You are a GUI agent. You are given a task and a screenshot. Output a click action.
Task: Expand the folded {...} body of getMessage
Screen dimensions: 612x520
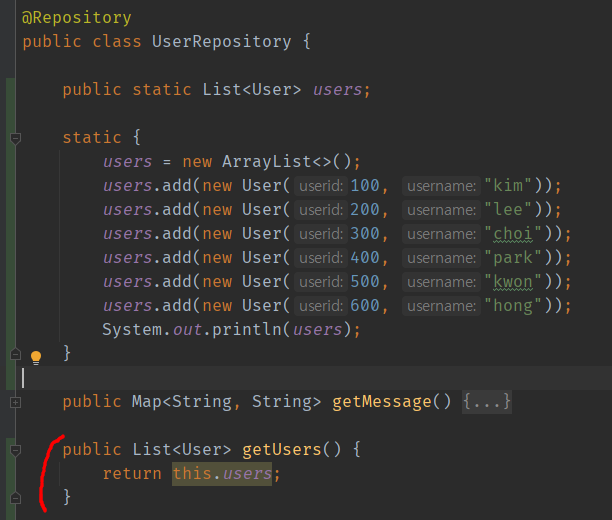[486, 401]
